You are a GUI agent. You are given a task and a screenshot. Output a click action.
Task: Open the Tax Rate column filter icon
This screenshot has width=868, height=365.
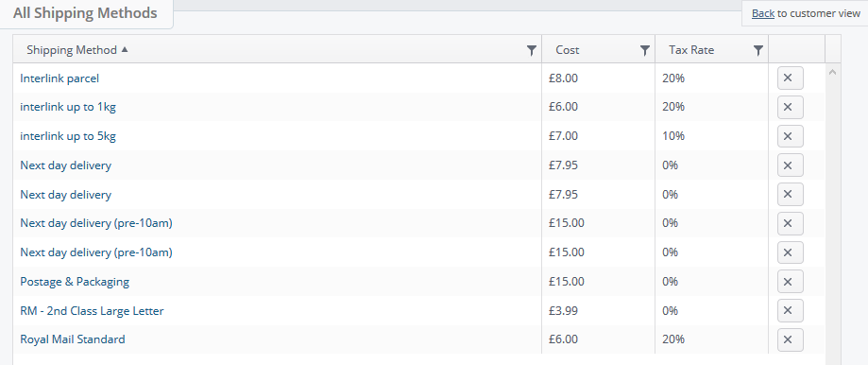757,50
